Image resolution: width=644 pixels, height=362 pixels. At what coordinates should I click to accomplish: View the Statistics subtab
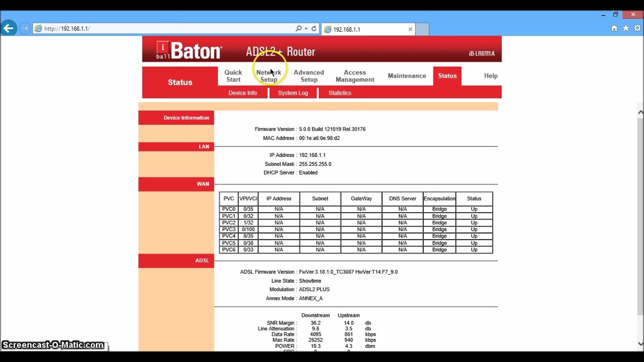tap(340, 93)
